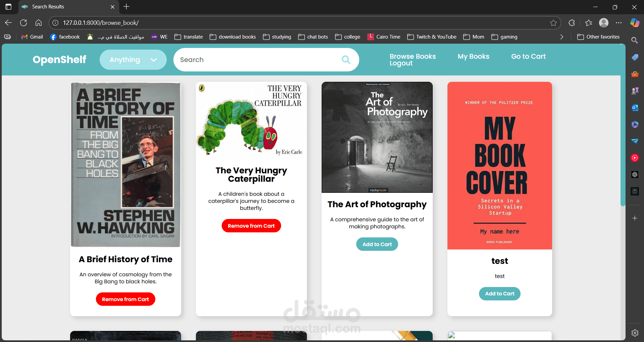Screen dimensions: 644x342
Task: Open a new browser tab with plus
Action: [x=126, y=7]
